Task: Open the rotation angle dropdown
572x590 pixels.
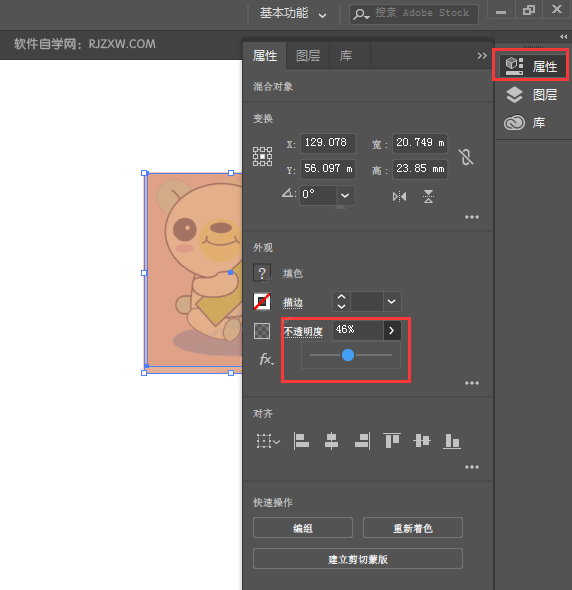Action: tap(345, 195)
